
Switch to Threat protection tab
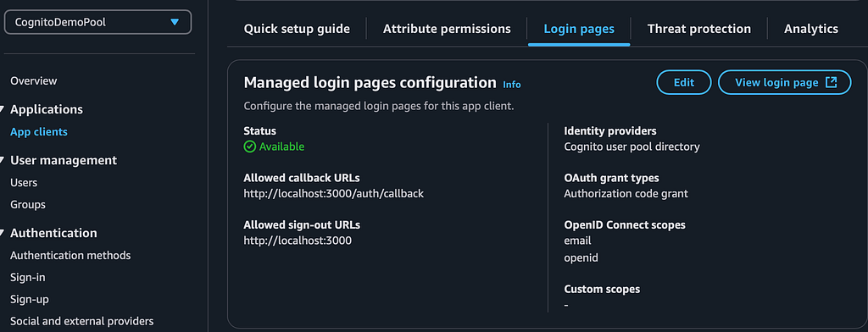point(699,29)
